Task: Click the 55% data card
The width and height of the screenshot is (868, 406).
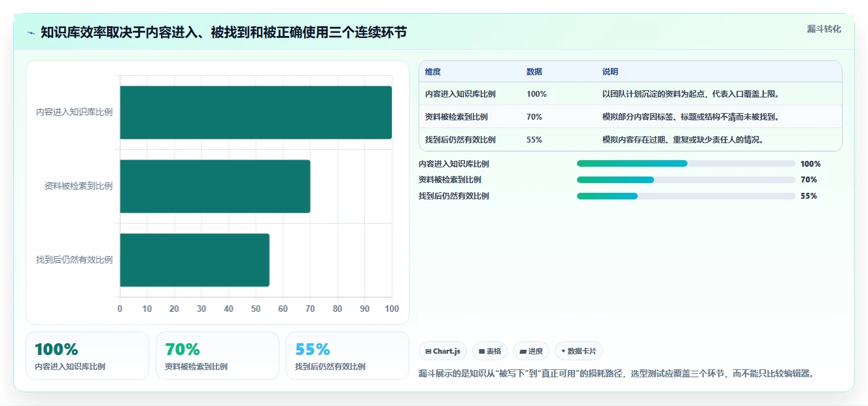Action: click(347, 356)
